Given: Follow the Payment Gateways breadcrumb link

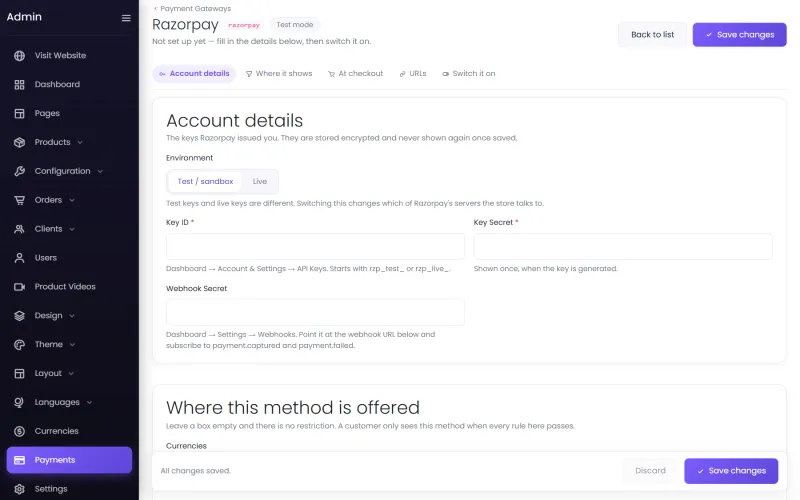Looking at the screenshot, I should point(195,8).
